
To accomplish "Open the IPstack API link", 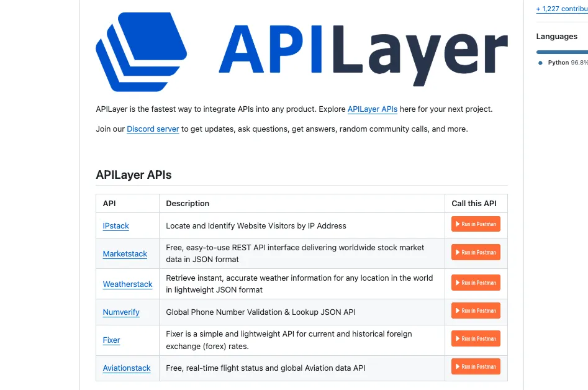I will tap(116, 226).
